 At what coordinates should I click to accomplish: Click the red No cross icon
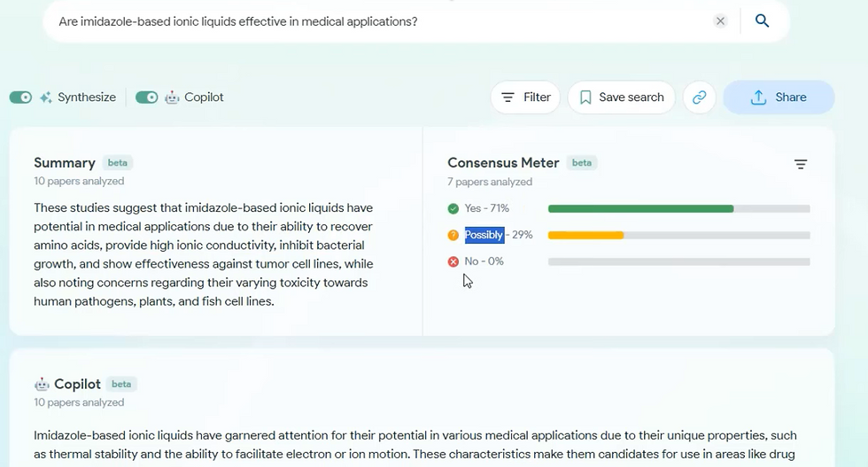click(x=453, y=261)
